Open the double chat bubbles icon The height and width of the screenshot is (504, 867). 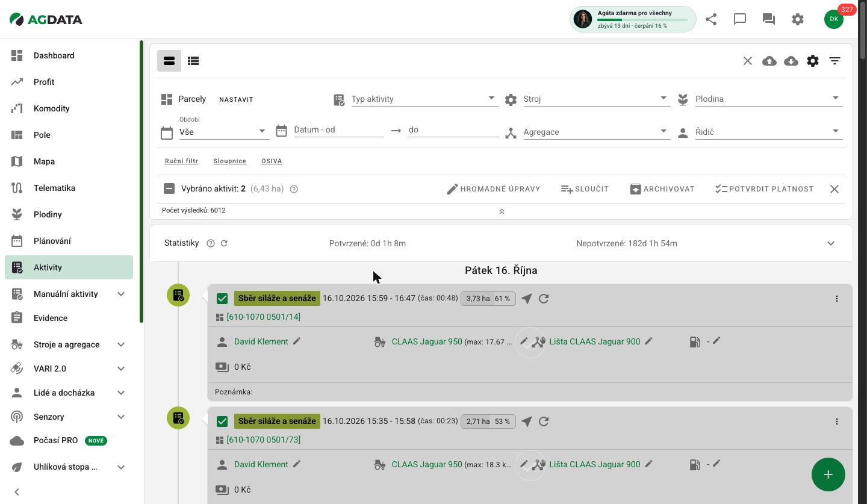(769, 19)
